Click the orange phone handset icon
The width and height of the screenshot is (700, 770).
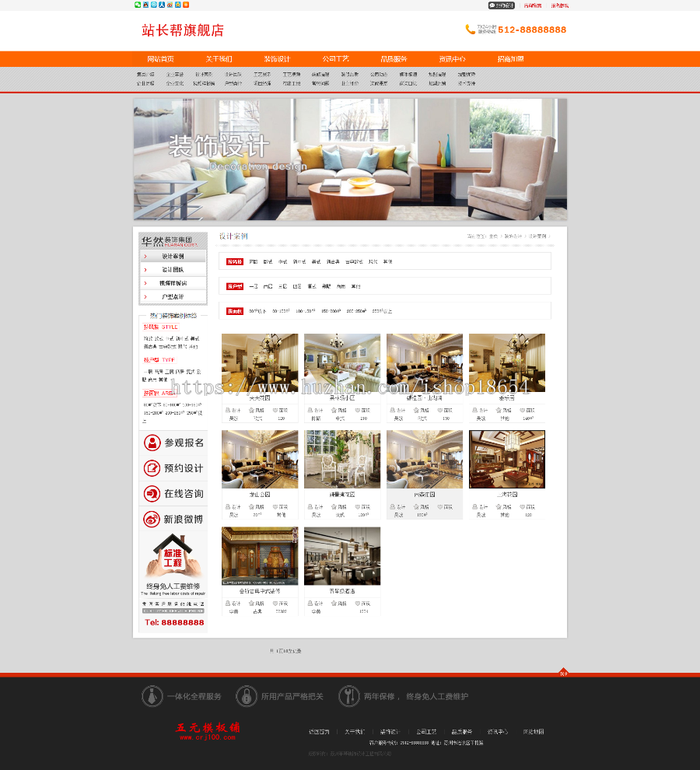[x=470, y=30]
